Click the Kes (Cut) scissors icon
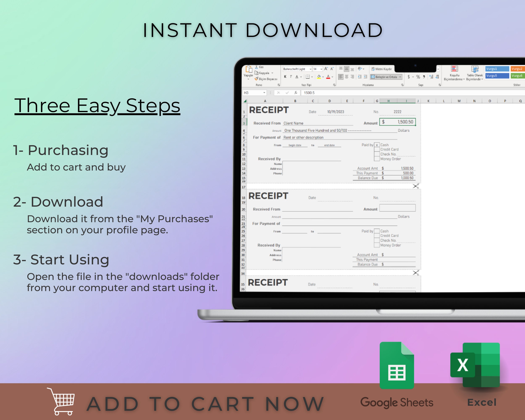The height and width of the screenshot is (420, 525). (257, 67)
